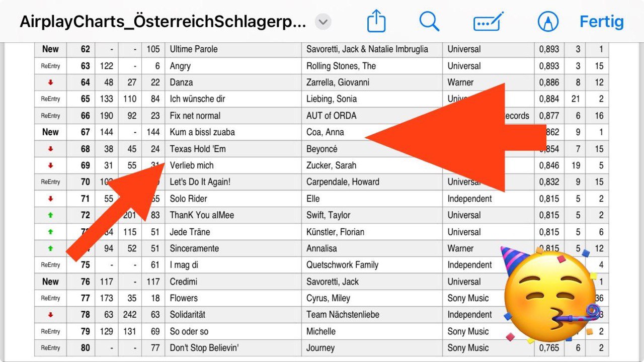This screenshot has width=644, height=362.
Task: Click the party face emoji sticker
Action: pos(551,293)
